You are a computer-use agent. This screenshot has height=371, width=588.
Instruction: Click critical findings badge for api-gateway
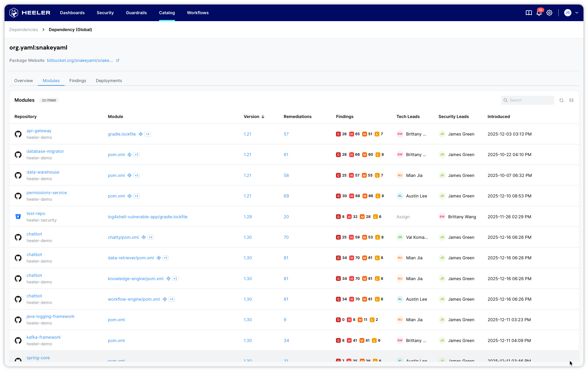(x=338, y=134)
